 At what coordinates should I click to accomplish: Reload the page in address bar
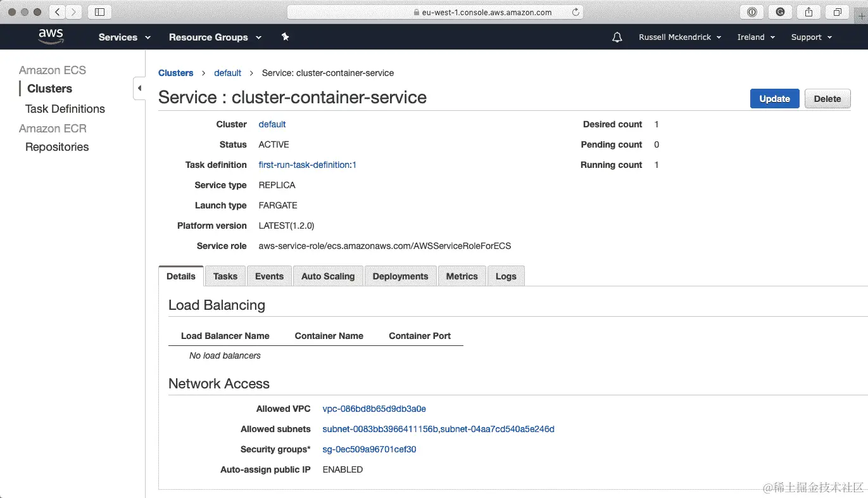[x=576, y=12]
